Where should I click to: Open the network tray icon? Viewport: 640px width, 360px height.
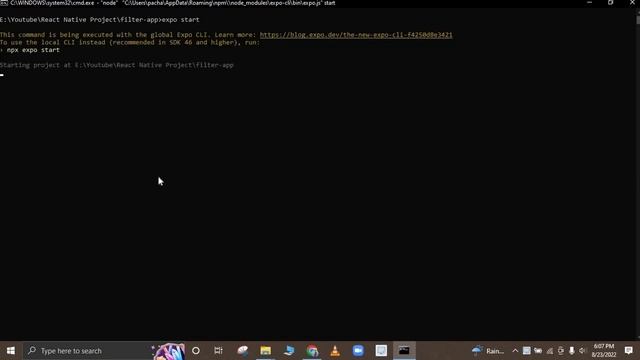tap(550, 351)
